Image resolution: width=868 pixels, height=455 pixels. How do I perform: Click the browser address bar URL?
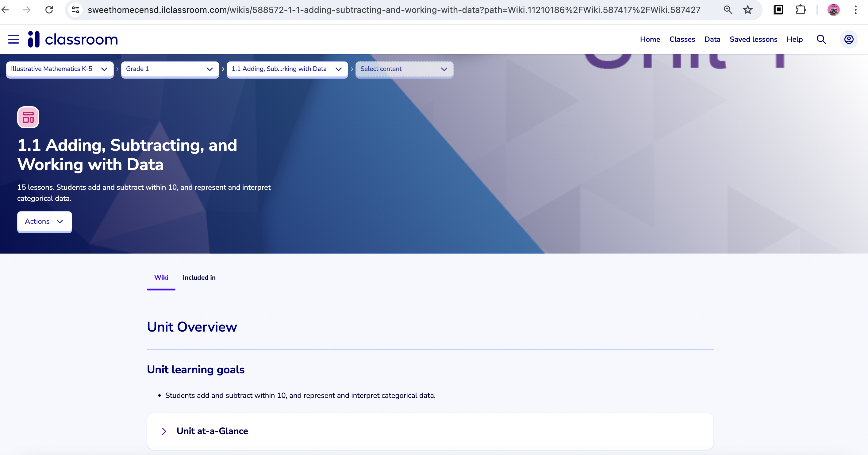pos(394,10)
